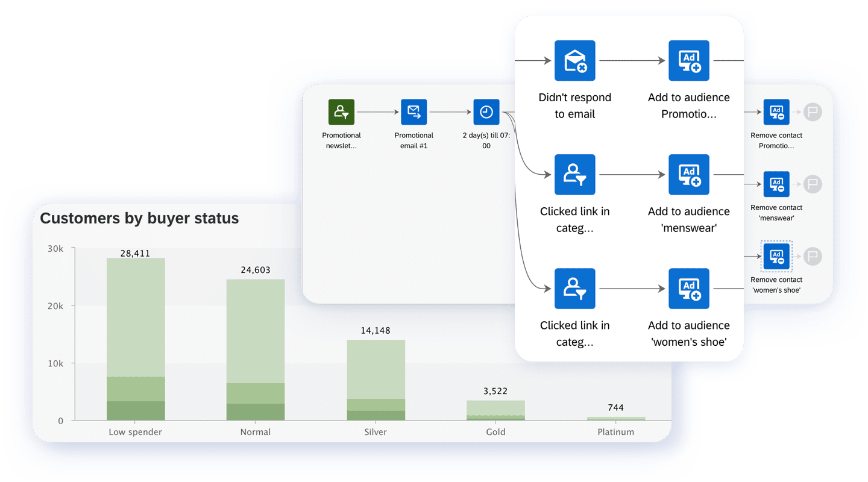
Task: Click the Promotional email #1 label
Action: click(x=414, y=140)
